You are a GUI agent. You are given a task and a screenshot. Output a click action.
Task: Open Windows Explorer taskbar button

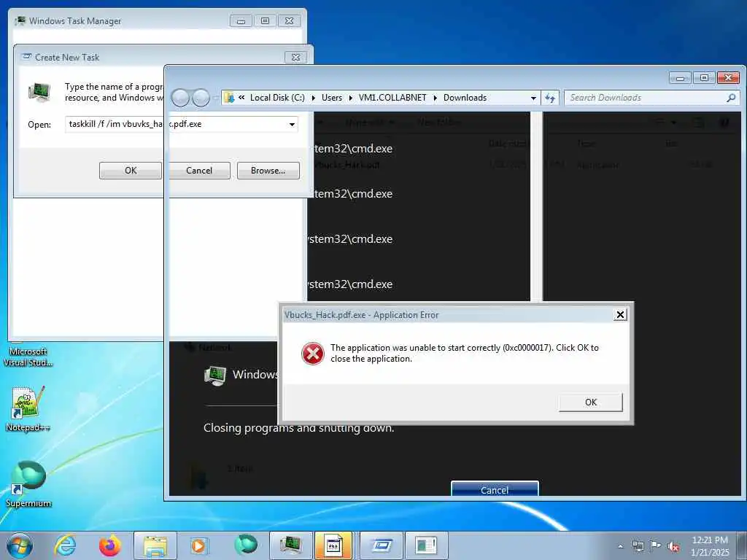tap(155, 545)
